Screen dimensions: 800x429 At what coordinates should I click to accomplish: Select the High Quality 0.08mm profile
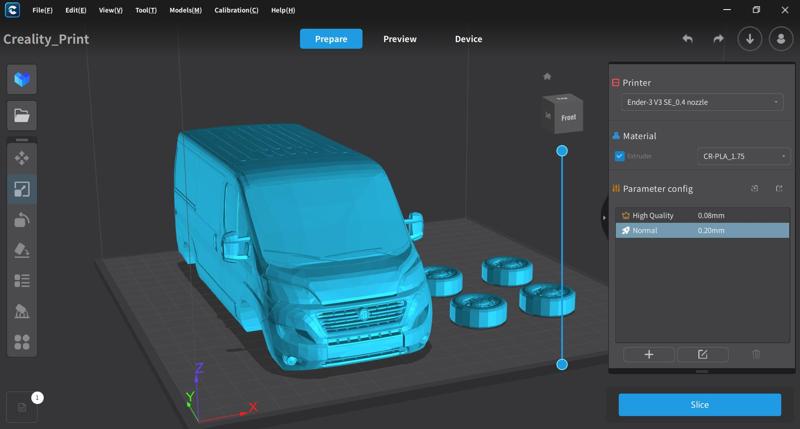pyautogui.click(x=702, y=215)
